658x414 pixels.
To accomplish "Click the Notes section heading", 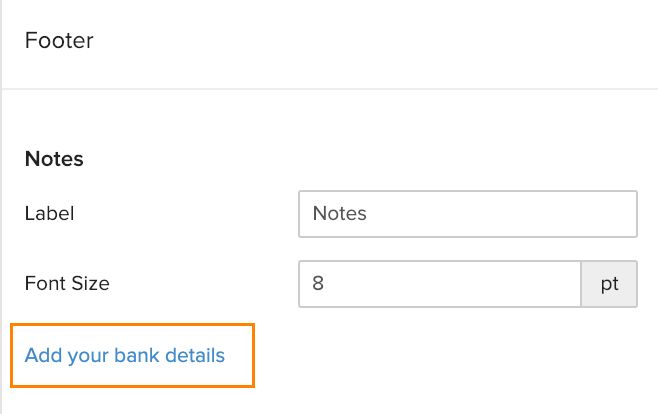I will [54, 159].
